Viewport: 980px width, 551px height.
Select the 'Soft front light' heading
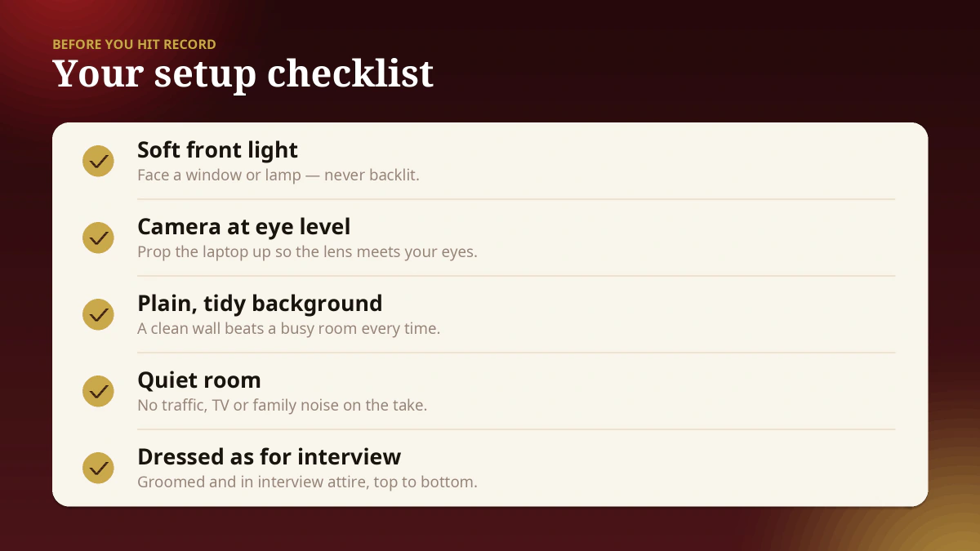217,150
